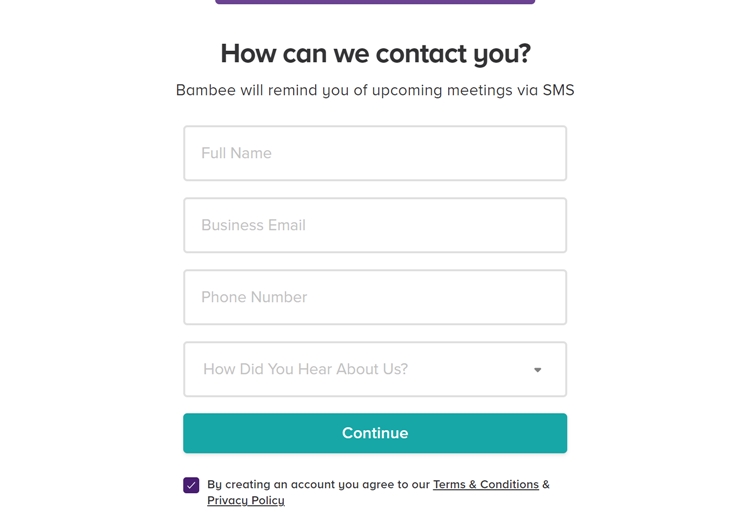Open the Terms & Conditions link
The width and height of the screenshot is (750, 515).
point(485,485)
